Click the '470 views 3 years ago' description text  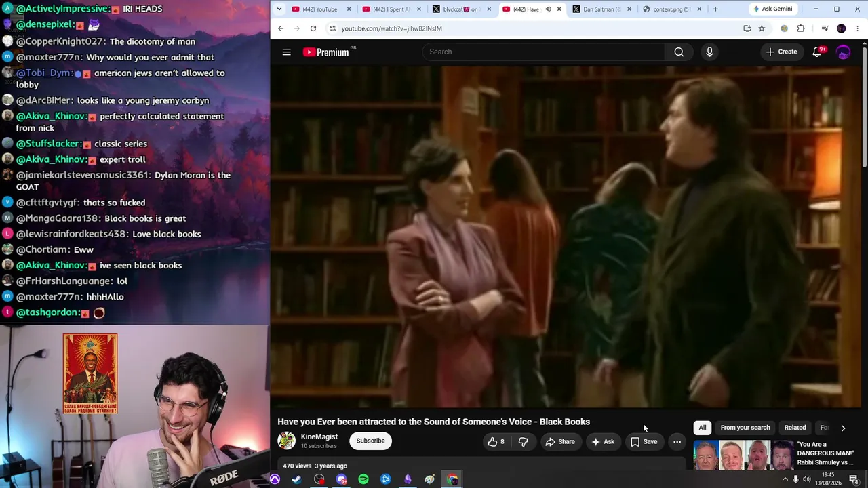click(x=315, y=466)
